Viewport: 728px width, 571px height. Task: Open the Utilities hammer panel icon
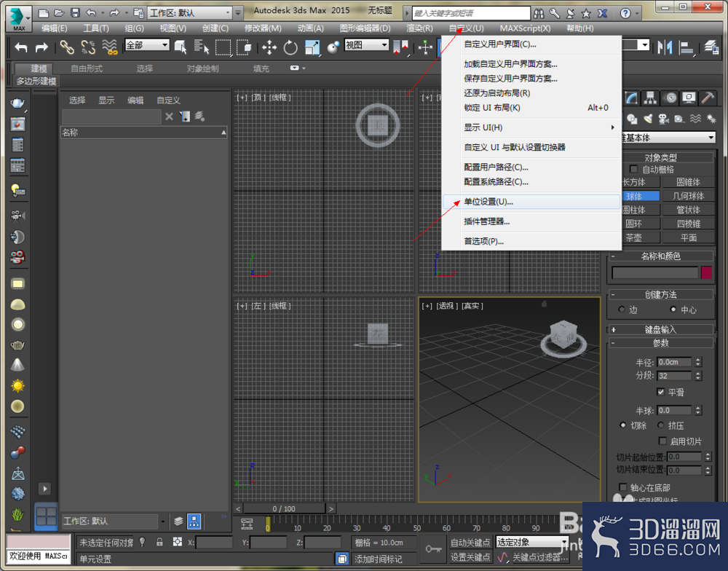coord(707,98)
